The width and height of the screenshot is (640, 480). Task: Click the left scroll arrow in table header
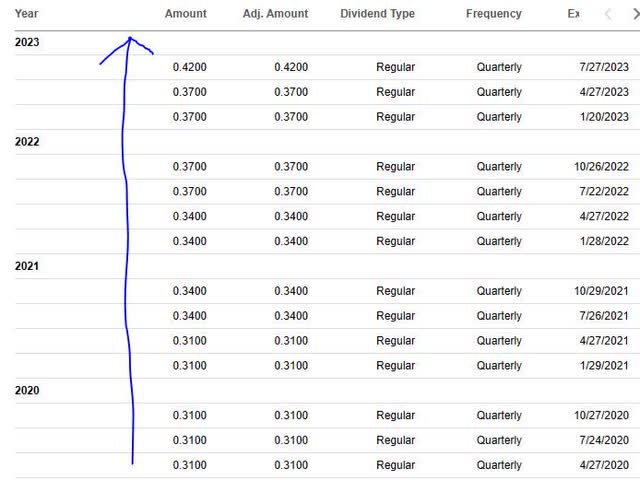(608, 14)
